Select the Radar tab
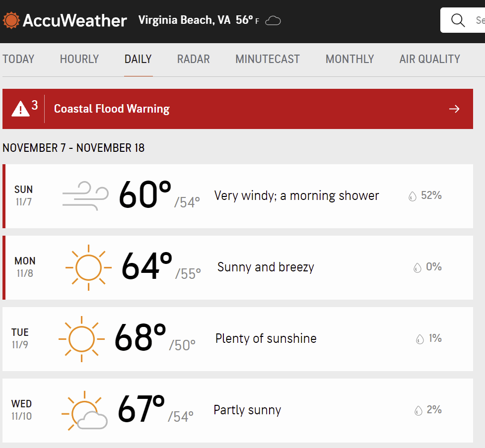 [194, 59]
